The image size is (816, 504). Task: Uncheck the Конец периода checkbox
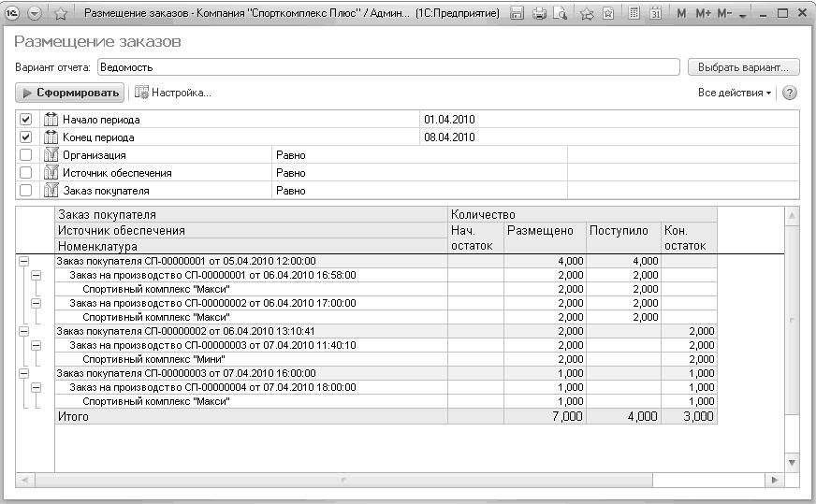click(x=25, y=137)
